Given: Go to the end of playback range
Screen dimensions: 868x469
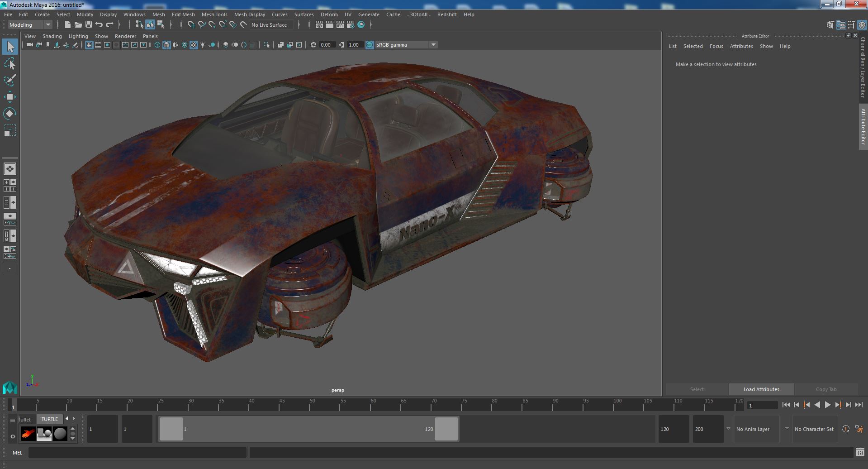Looking at the screenshot, I should click(x=859, y=405).
